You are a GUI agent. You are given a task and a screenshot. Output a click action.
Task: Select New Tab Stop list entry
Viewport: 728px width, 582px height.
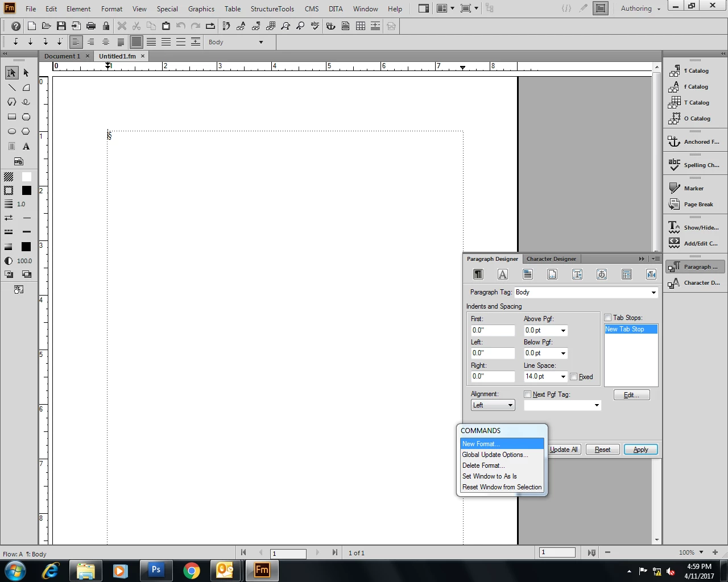631,329
